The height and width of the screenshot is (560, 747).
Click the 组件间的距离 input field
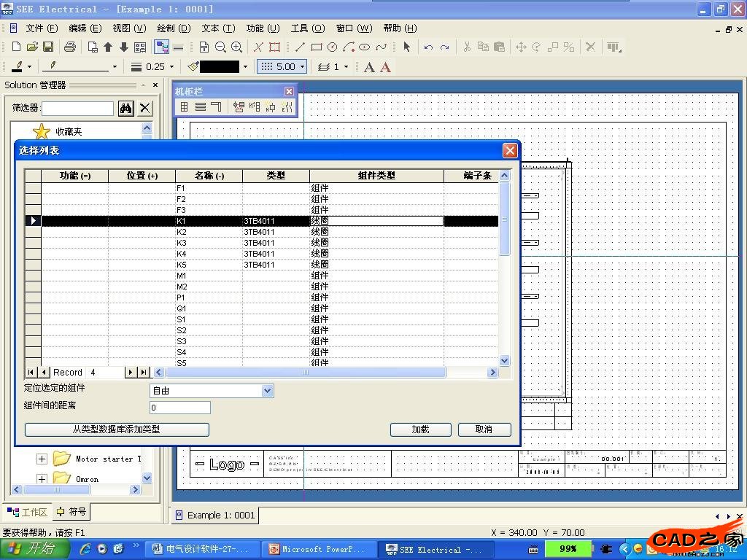click(179, 407)
